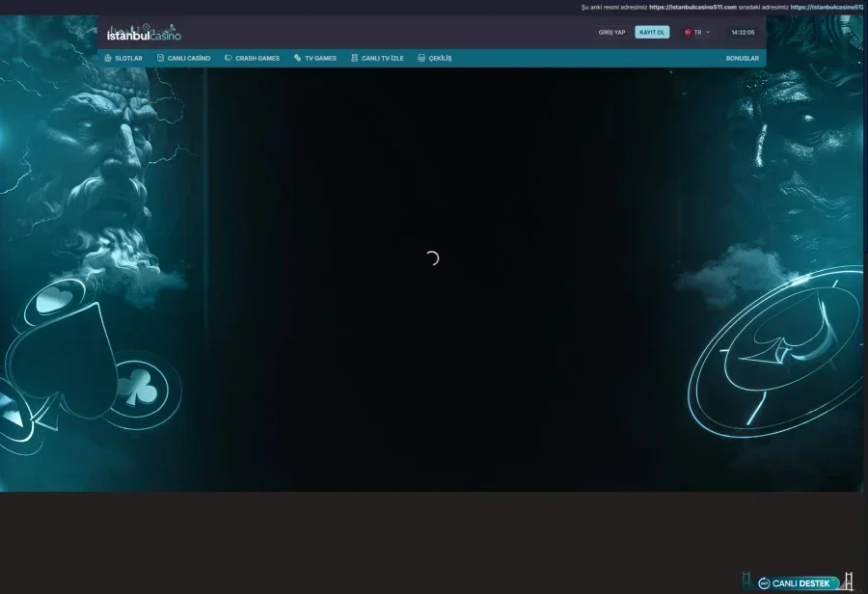This screenshot has width=868, height=594.
Task: Open the istanbulcasino511.com address link
Action: pyautogui.click(x=692, y=7)
